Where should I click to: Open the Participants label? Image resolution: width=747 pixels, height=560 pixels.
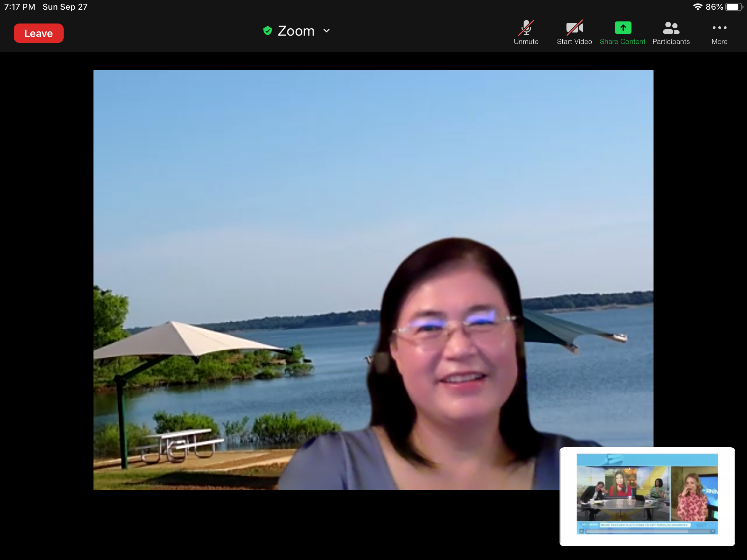pyautogui.click(x=671, y=41)
